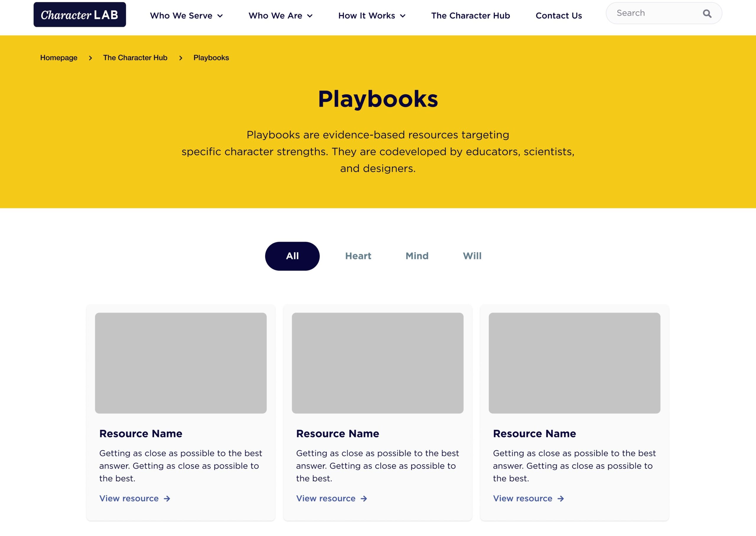Click the last card's Resource Name title
Viewport: 756px width, 536px height.
click(x=535, y=433)
